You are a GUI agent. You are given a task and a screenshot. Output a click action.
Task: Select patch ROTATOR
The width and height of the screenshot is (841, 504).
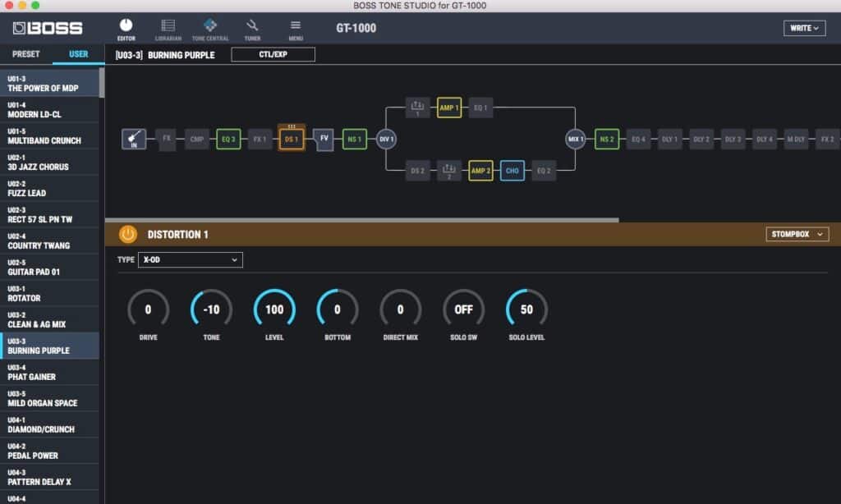click(x=49, y=294)
